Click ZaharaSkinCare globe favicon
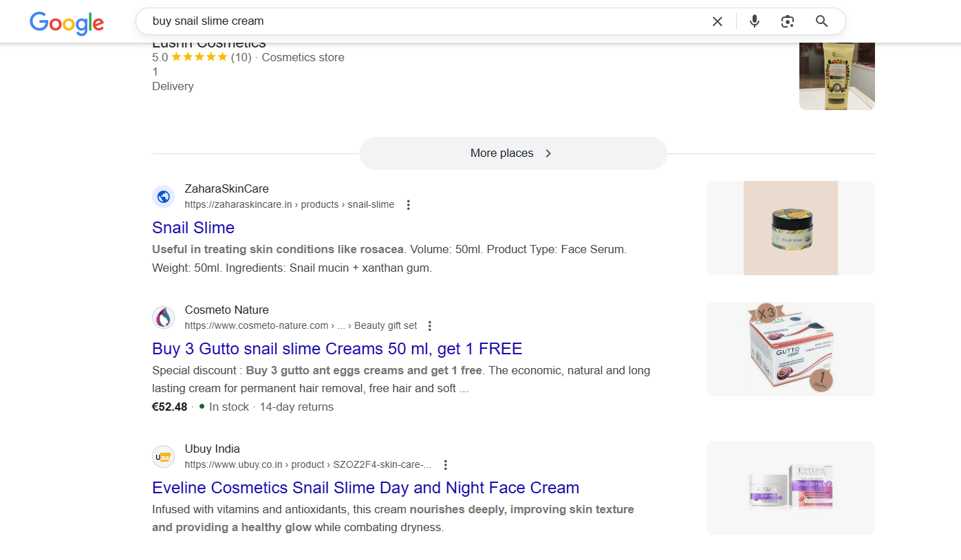Viewport: 961px width, 560px height. click(164, 197)
